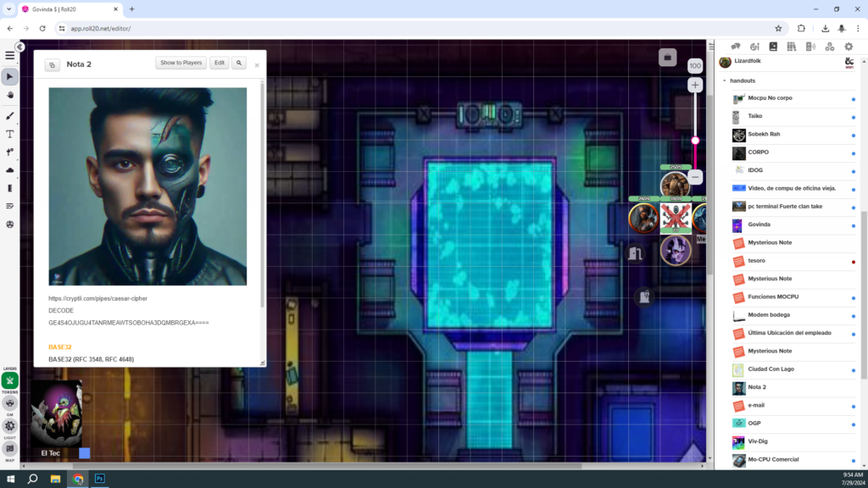
Task: Click the orange BASE32 heading link
Action: (x=60, y=347)
